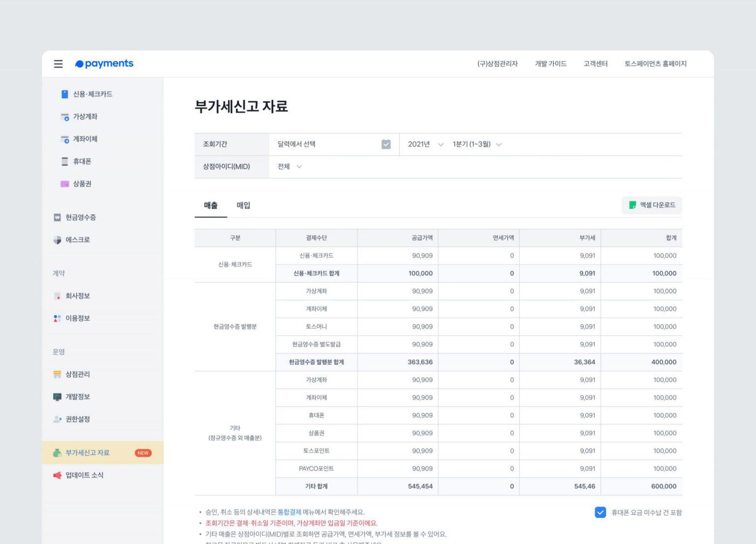Click the 엑셀 다운로드 button
The width and height of the screenshot is (756, 544).
(x=652, y=205)
